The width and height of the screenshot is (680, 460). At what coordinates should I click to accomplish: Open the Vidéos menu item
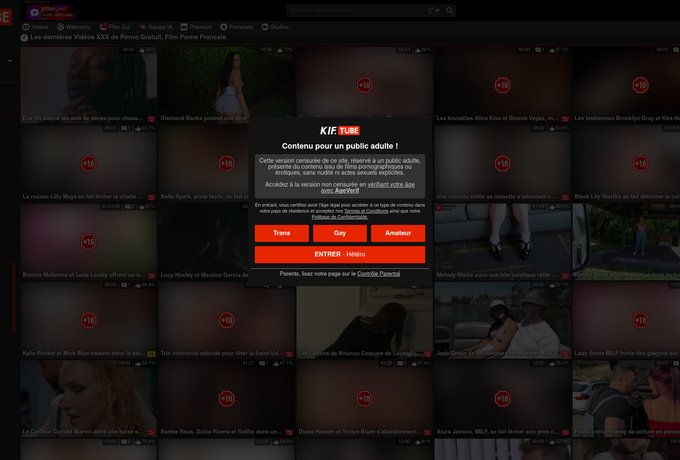click(38, 27)
